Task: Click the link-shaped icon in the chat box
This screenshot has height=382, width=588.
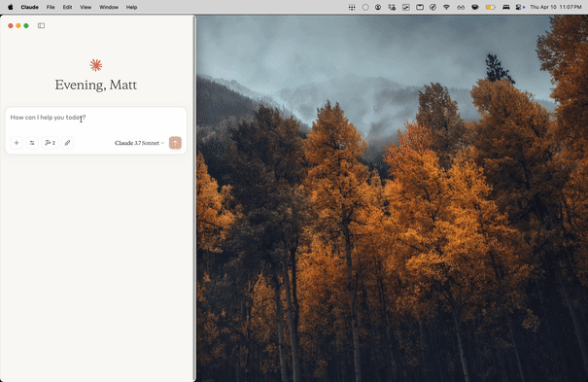Action: [67, 143]
